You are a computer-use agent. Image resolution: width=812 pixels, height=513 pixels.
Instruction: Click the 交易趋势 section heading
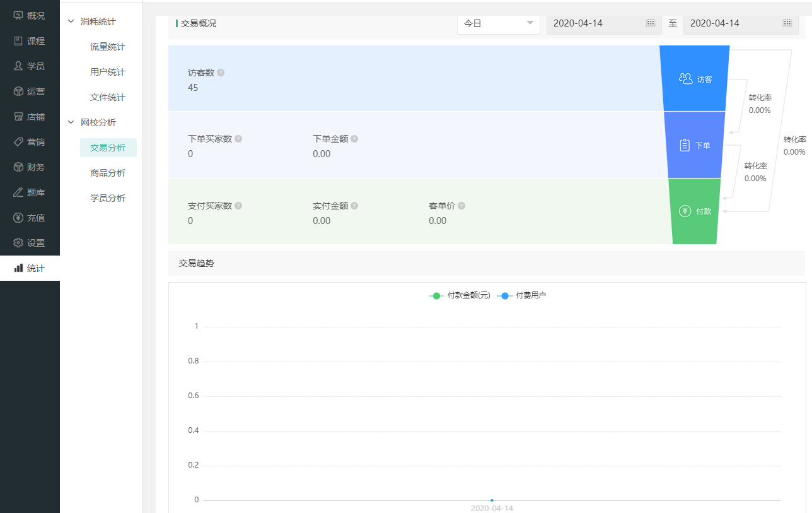[197, 263]
